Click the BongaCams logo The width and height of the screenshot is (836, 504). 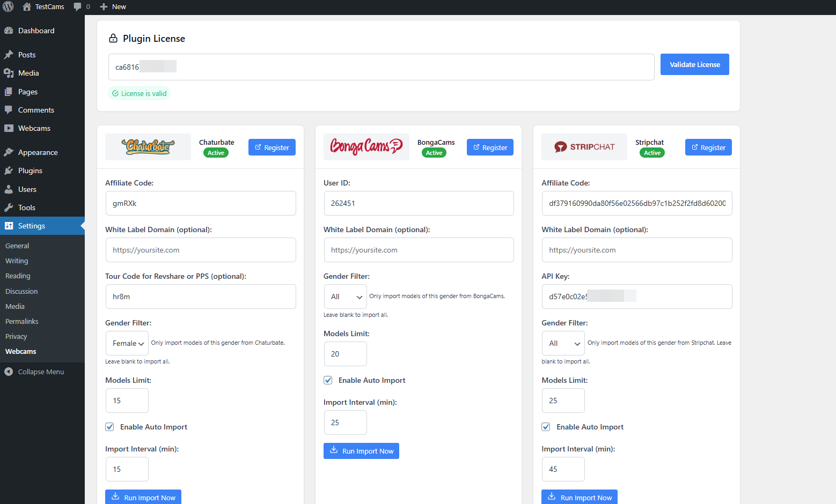(366, 146)
